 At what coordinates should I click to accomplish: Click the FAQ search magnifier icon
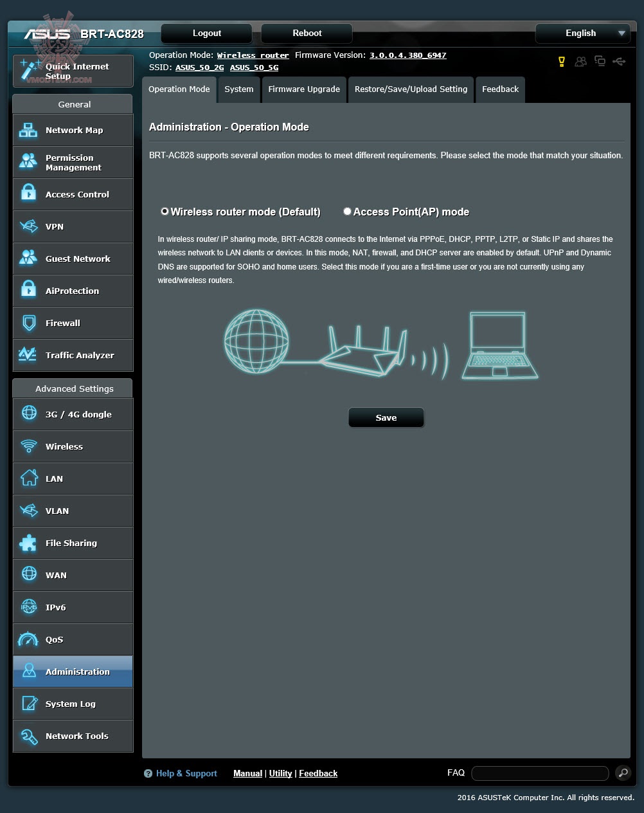pyautogui.click(x=622, y=772)
